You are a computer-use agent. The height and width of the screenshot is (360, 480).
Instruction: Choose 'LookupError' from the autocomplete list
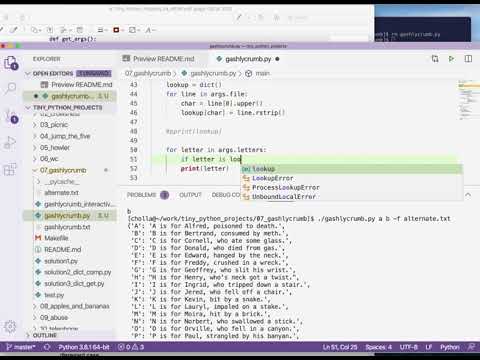coord(352,178)
